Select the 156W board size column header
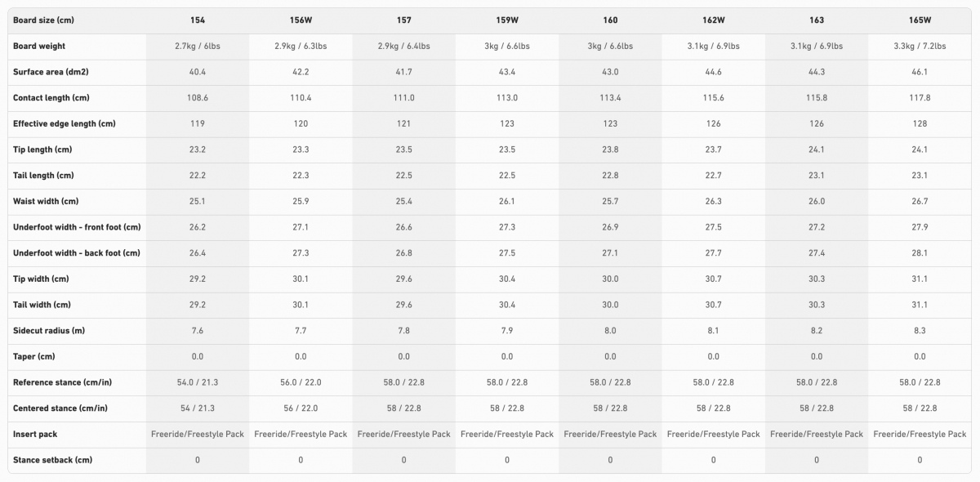 pyautogui.click(x=301, y=20)
